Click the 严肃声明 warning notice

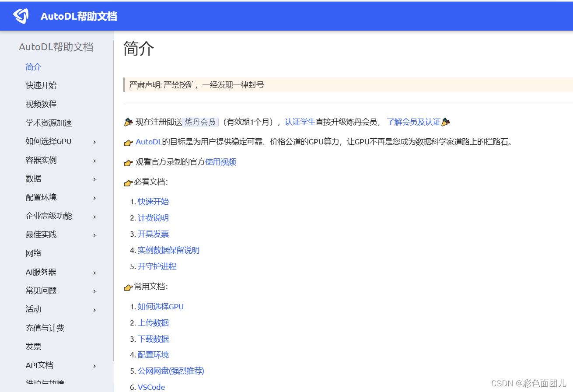pos(349,85)
